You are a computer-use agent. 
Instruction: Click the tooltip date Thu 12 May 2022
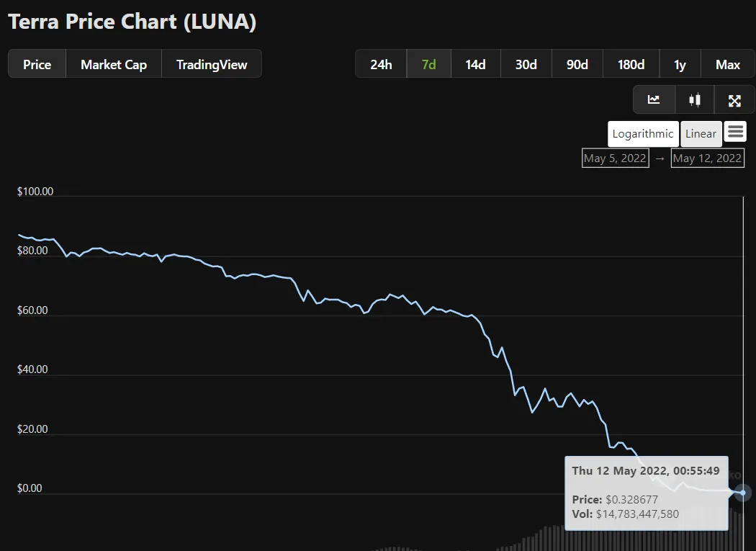[619, 471]
